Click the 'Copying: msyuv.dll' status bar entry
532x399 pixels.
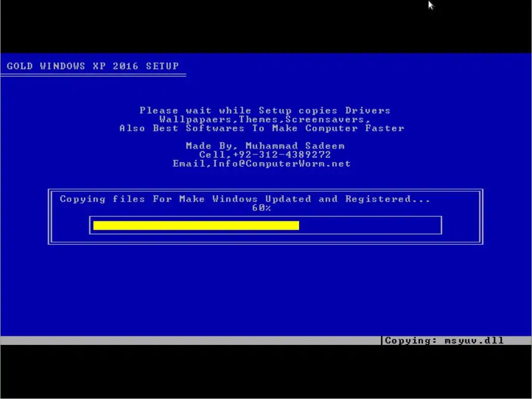[444, 340]
